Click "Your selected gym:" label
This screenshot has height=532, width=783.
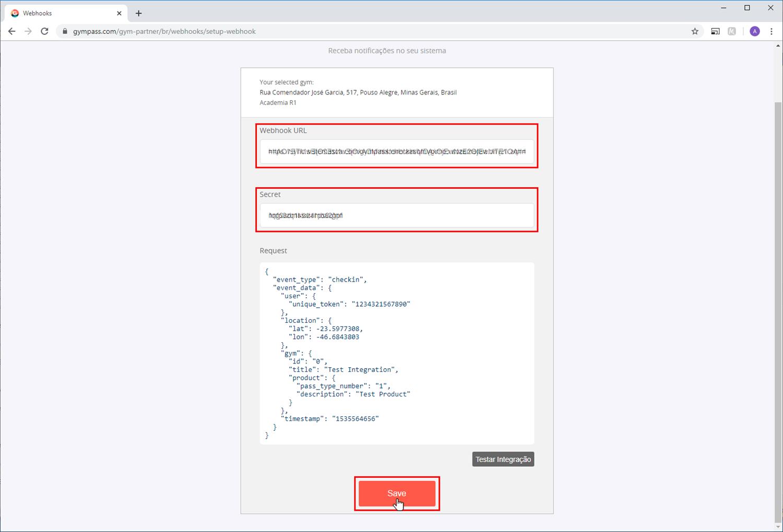click(x=287, y=82)
